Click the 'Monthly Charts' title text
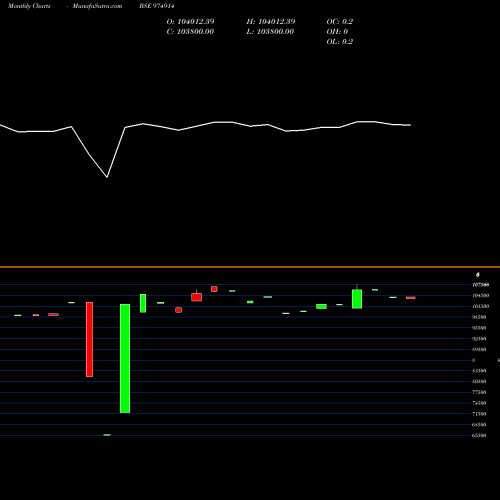Viewport: 500px width, 500px height. click(x=29, y=6)
